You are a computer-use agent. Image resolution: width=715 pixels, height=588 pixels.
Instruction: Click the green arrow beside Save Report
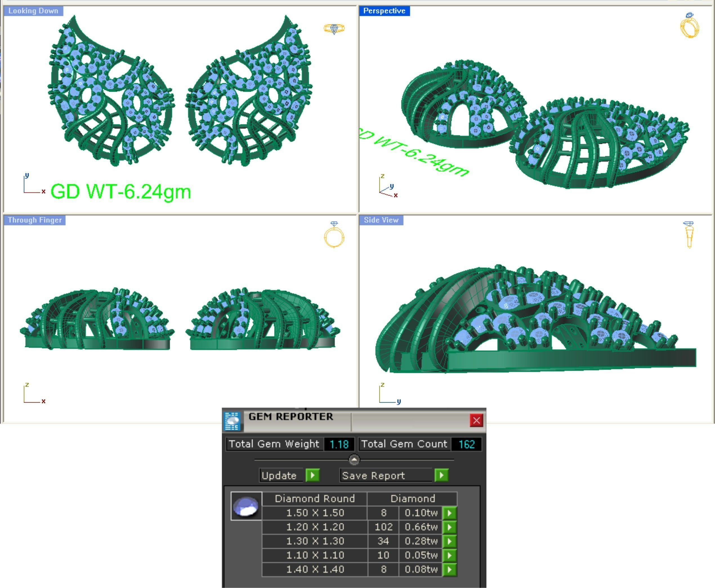[441, 475]
